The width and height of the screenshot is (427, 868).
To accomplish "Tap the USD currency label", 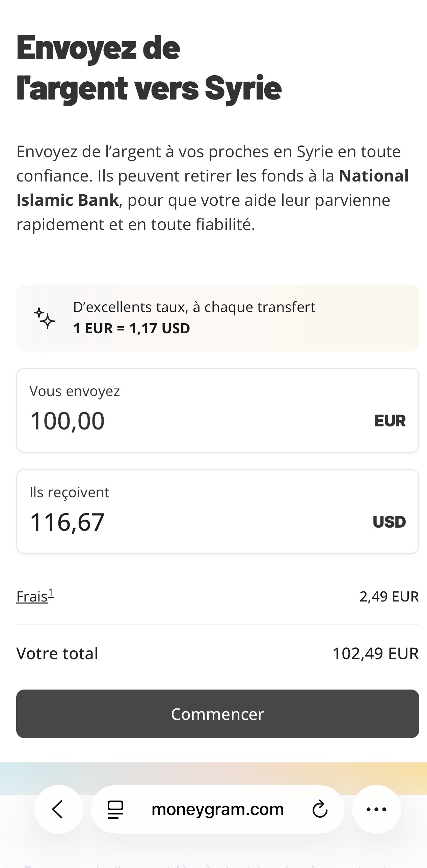I will click(x=389, y=522).
